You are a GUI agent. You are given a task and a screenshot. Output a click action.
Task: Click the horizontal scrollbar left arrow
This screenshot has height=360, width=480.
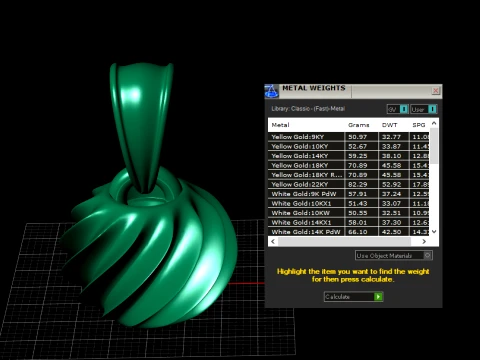pos(273,241)
